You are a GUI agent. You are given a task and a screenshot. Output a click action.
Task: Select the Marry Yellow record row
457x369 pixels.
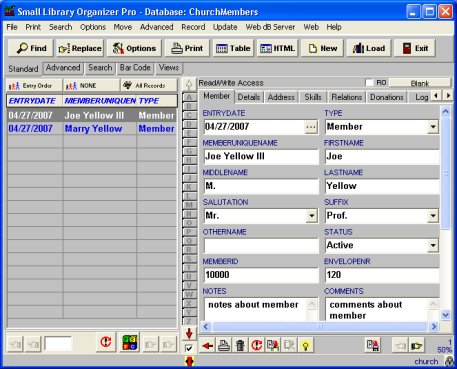92,129
